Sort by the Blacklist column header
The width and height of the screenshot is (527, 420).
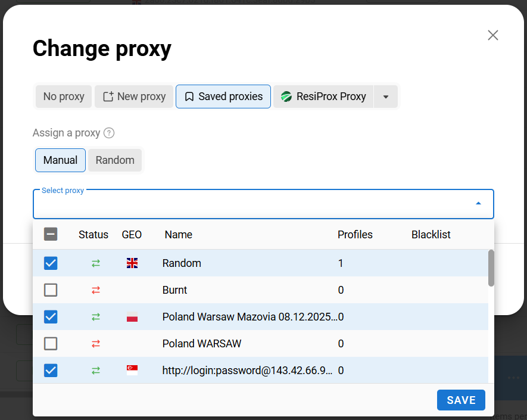coord(431,234)
